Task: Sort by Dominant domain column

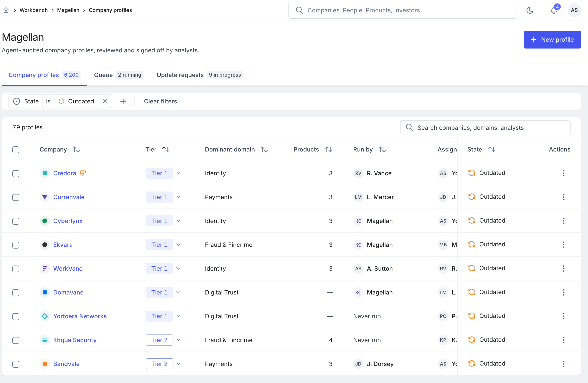Action: (264, 149)
